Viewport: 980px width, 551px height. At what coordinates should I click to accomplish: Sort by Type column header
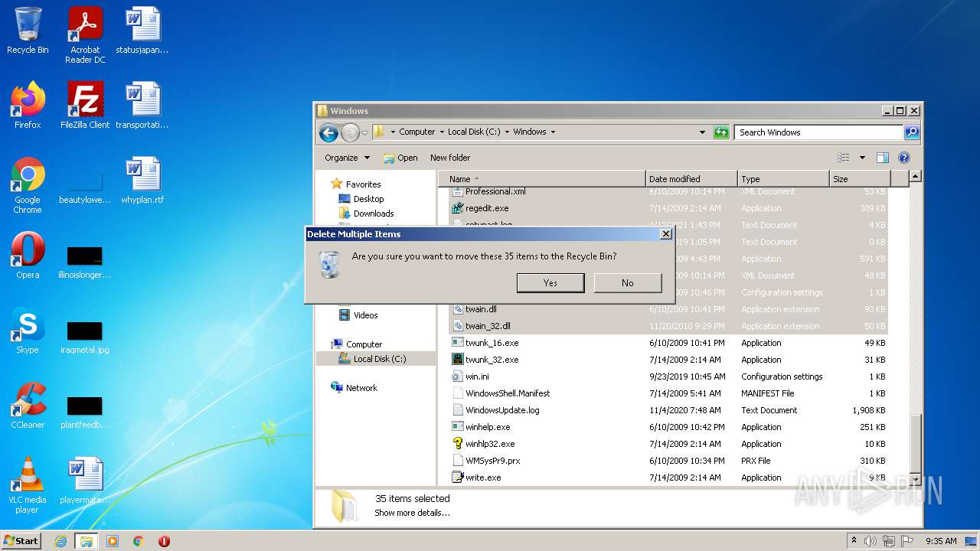pos(783,179)
